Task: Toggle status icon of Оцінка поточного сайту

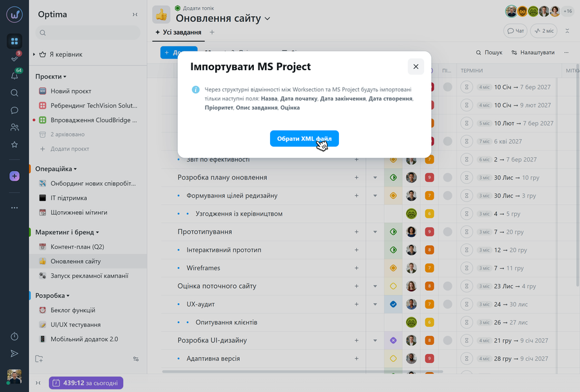Action: pyautogui.click(x=393, y=286)
